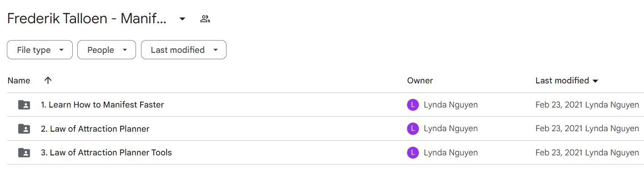
Task: Click the shared people icon beside the folder title
Action: click(x=205, y=19)
